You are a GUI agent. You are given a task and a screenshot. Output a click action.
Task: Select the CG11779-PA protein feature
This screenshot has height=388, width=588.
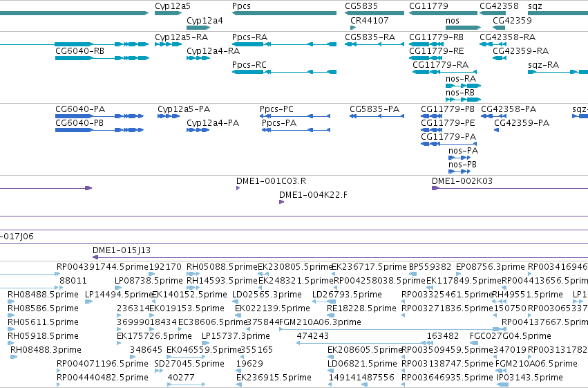pos(449,144)
